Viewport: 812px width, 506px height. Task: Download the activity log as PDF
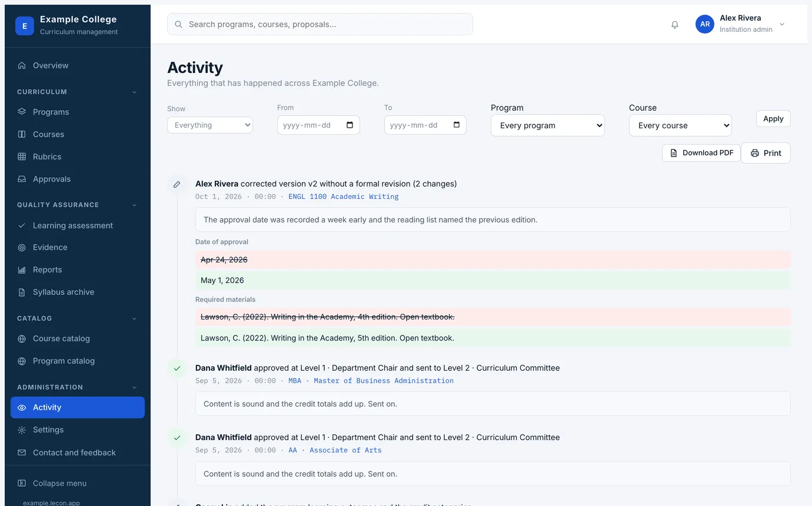tap(701, 153)
